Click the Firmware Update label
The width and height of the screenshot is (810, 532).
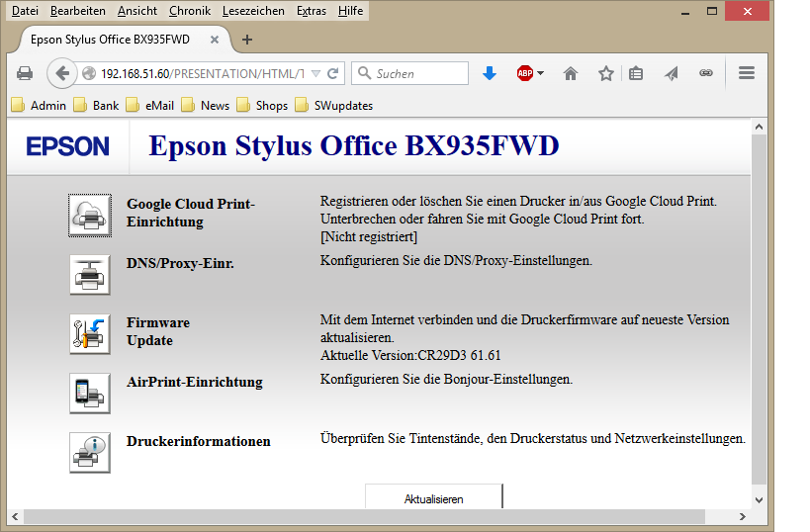click(158, 331)
